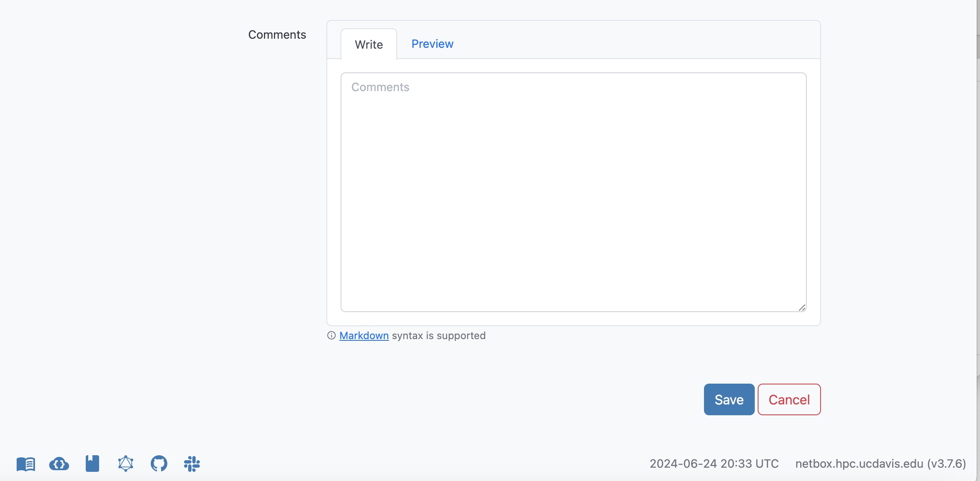Click the UTC timestamp in footer
Viewport: 980px width, 481px height.
click(x=714, y=464)
